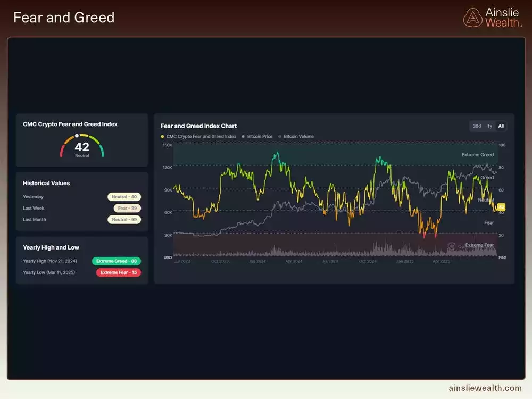Screen dimensions: 532x399
Task: Select the 1y time range tab
Action: pos(489,126)
